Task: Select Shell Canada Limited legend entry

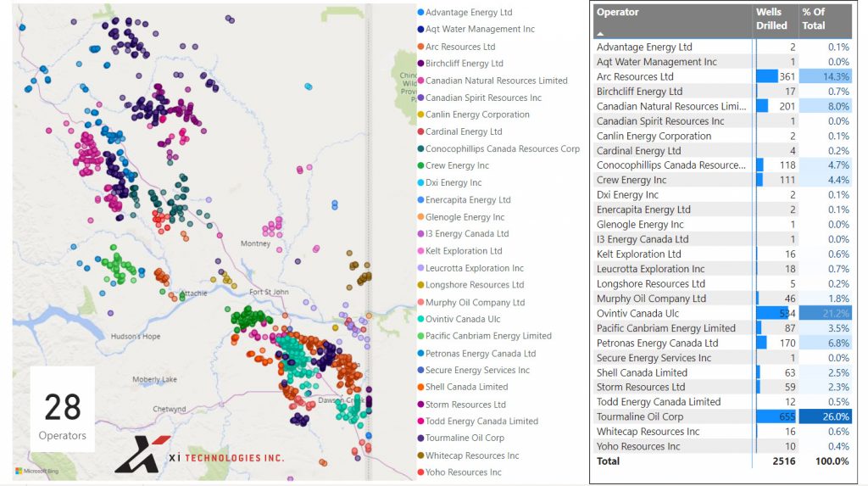Action: click(x=462, y=386)
